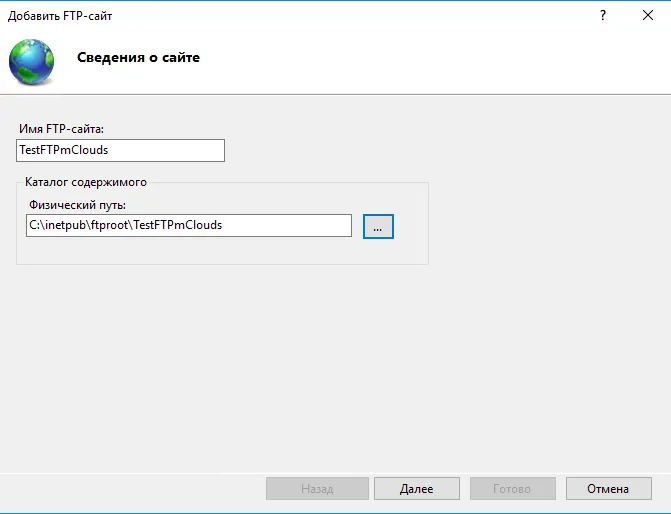
Task: Click the greyed-out Назад button
Action: (x=317, y=489)
